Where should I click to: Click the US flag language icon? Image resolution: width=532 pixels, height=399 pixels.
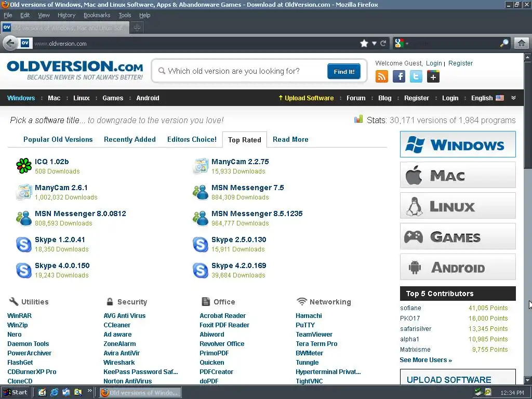(499, 98)
